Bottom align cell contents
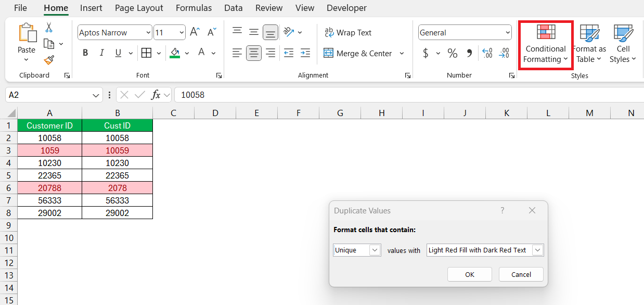This screenshot has width=644, height=305. point(270,32)
